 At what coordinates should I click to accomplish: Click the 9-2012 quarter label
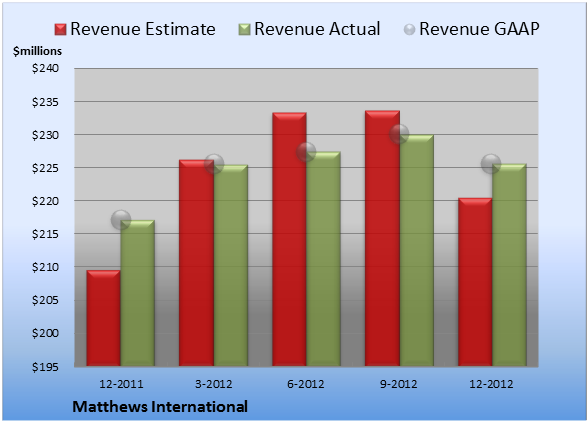399,384
